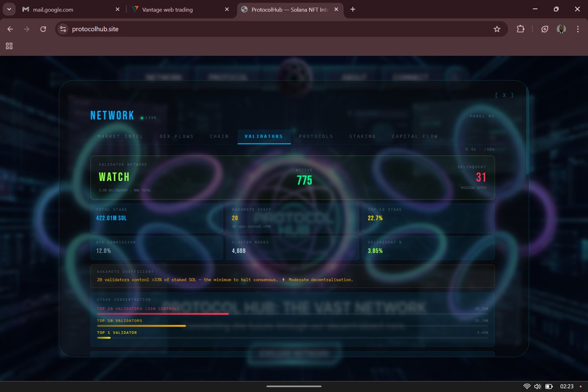588x392 pixels.
Task: Open the Capital Flow tab
Action: [x=415, y=136]
